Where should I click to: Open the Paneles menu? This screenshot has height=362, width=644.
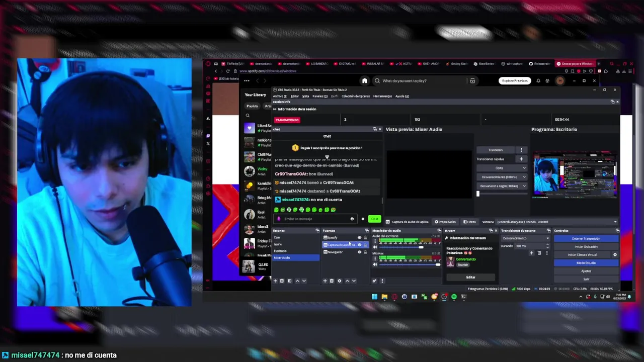tap(319, 96)
